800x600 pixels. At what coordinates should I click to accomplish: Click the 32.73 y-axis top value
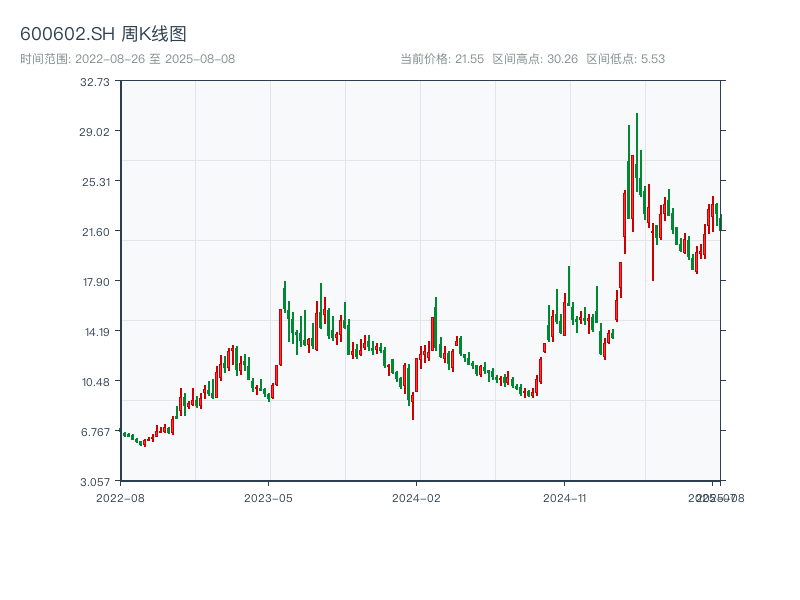click(95, 82)
